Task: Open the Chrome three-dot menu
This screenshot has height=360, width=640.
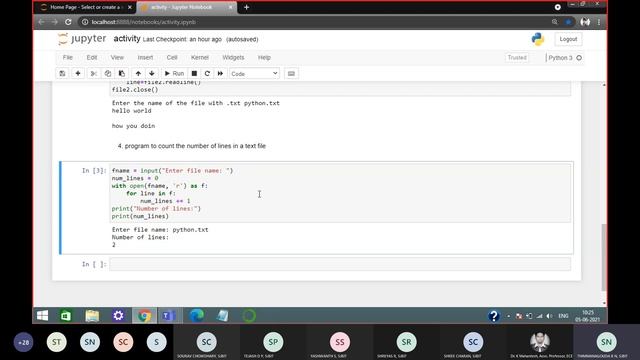Action: click(x=599, y=22)
